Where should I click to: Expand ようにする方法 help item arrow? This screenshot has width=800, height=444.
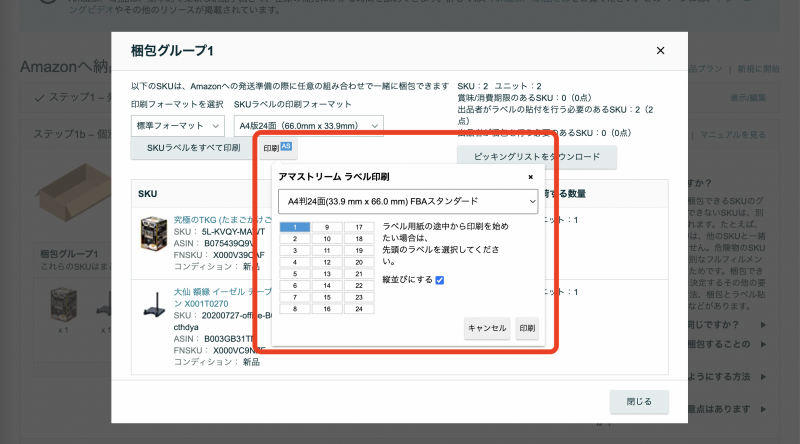(763, 377)
